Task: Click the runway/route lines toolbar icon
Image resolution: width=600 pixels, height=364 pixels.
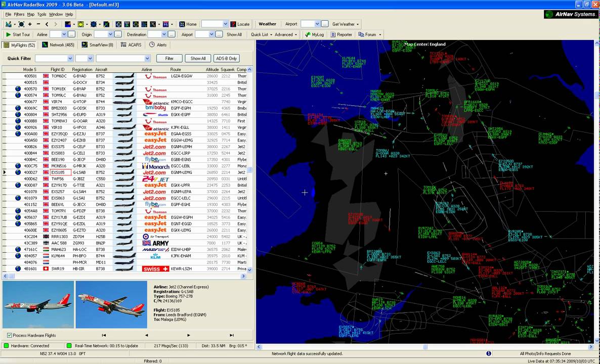Action: [x=153, y=24]
